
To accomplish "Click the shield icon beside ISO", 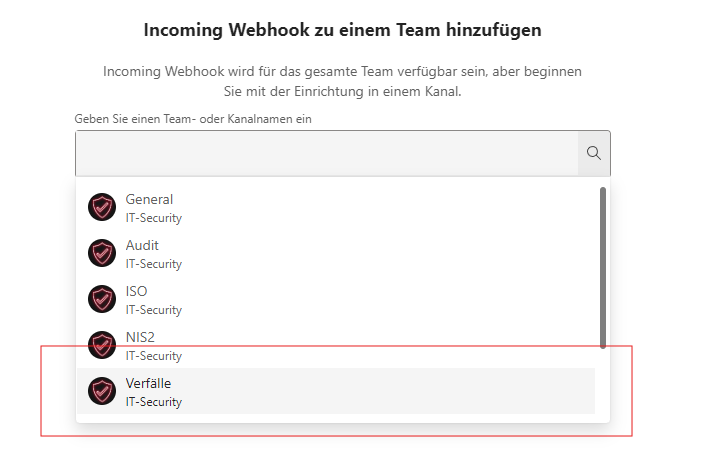I will (x=102, y=299).
